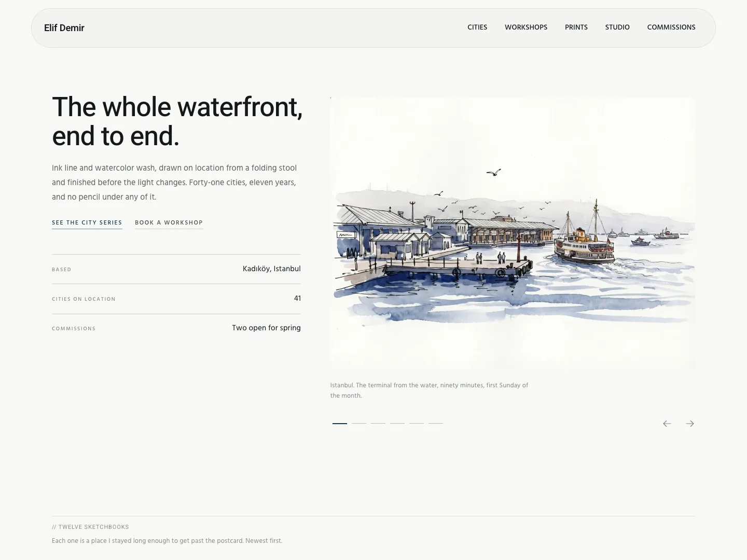
Task: Go to the Workshops nav item
Action: pos(526,27)
